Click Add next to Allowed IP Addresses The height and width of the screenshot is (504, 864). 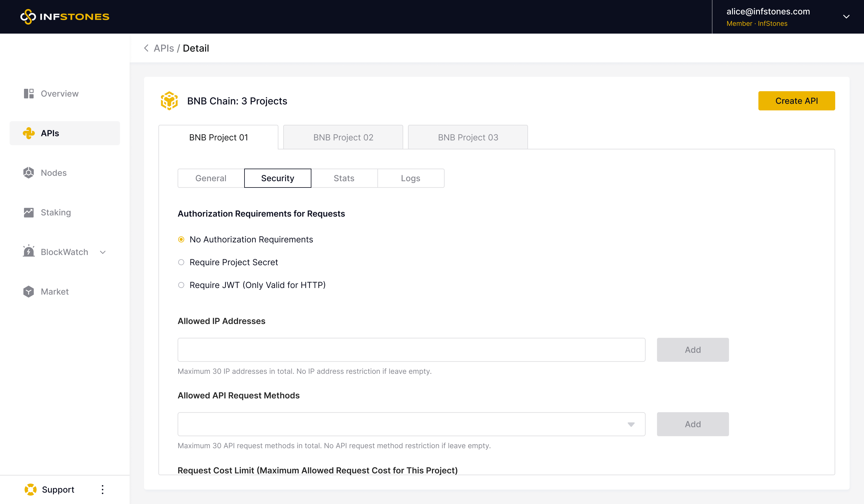693,350
